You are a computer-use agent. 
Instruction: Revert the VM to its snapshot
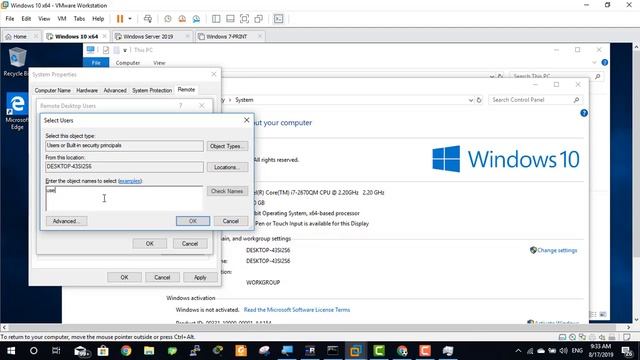pyautogui.click(x=182, y=19)
